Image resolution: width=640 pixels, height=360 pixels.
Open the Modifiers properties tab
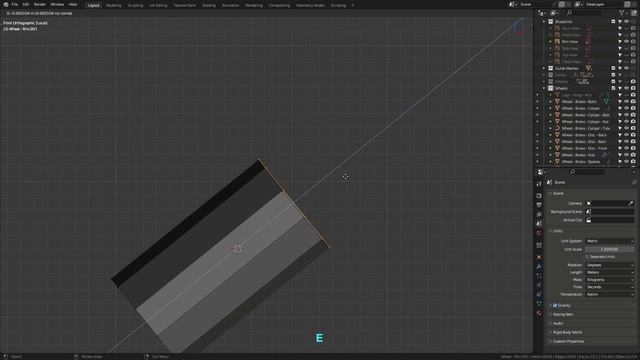tap(539, 266)
